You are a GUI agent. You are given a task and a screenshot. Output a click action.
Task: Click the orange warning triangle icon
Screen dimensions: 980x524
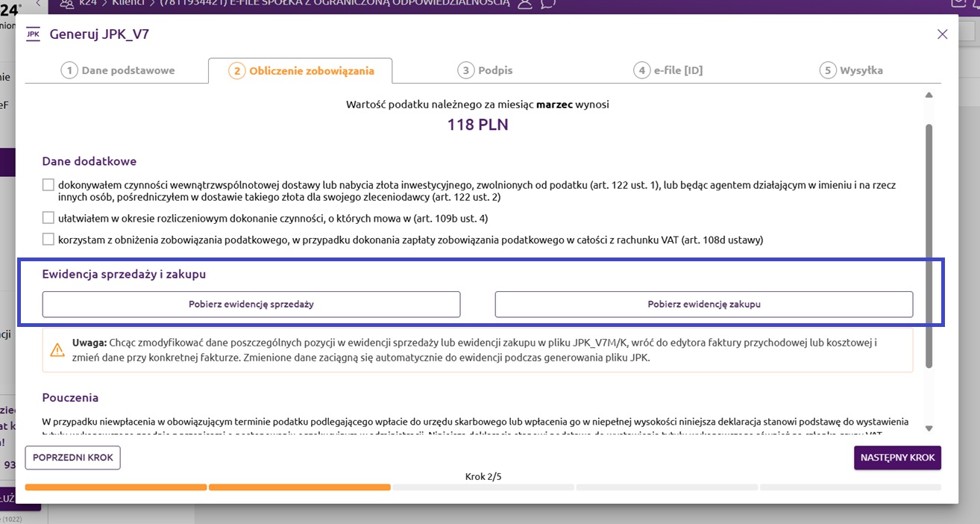pos(57,349)
